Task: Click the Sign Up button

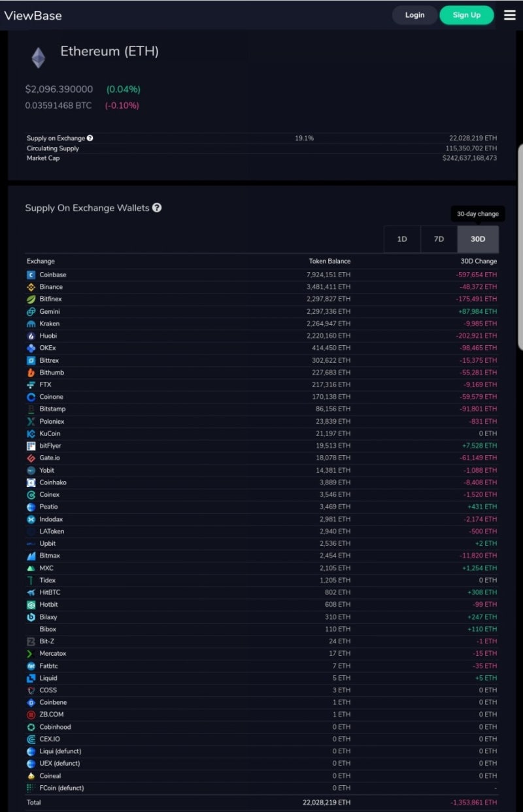Action: pyautogui.click(x=466, y=15)
